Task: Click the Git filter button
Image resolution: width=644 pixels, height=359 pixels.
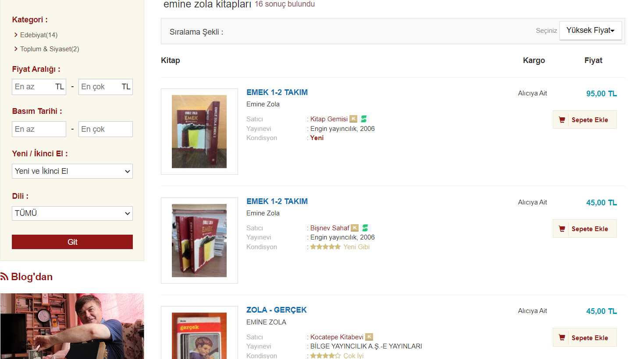Action: pyautogui.click(x=72, y=242)
